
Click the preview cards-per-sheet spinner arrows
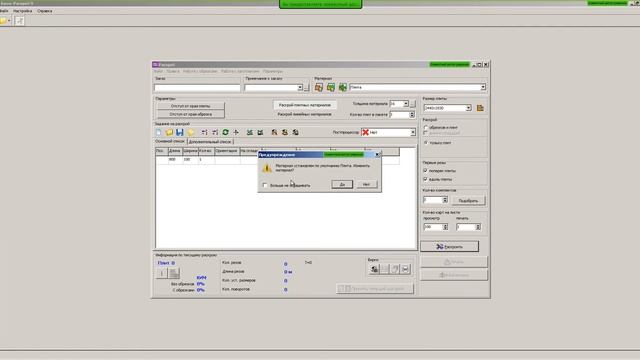(x=445, y=227)
